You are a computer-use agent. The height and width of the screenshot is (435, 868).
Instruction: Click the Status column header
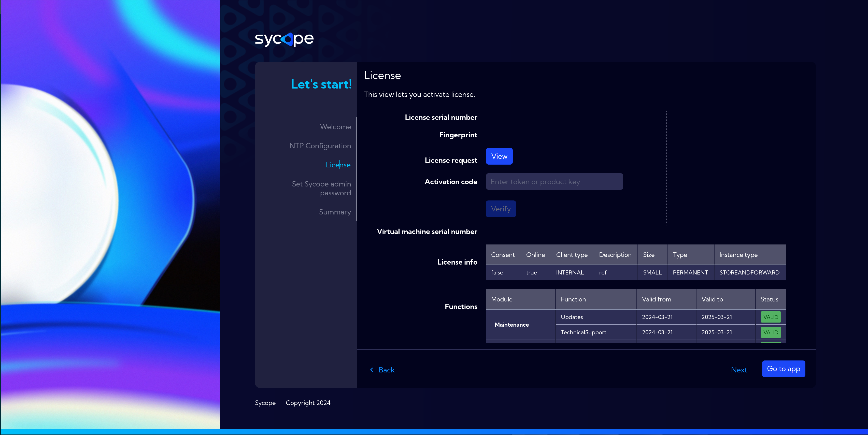[771, 299]
